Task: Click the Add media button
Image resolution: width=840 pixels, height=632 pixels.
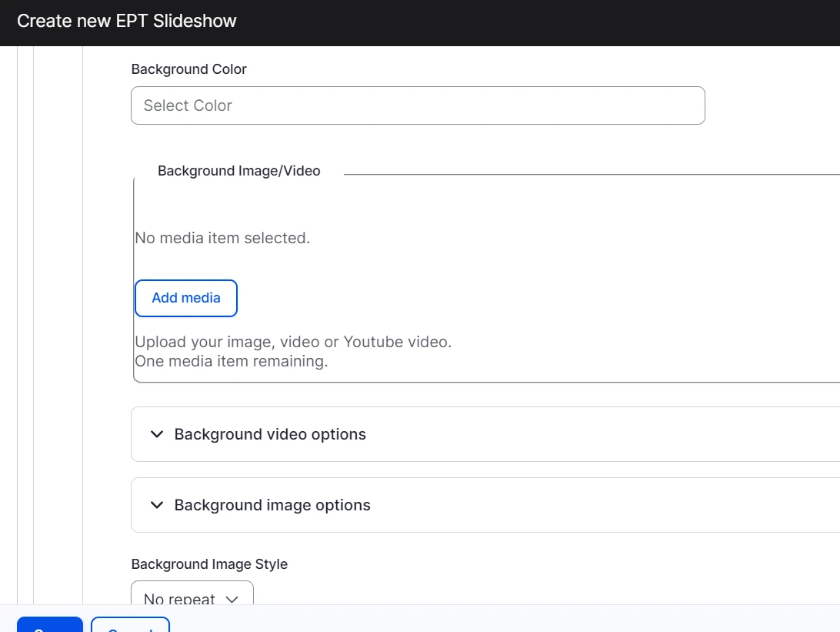Action: (x=185, y=298)
